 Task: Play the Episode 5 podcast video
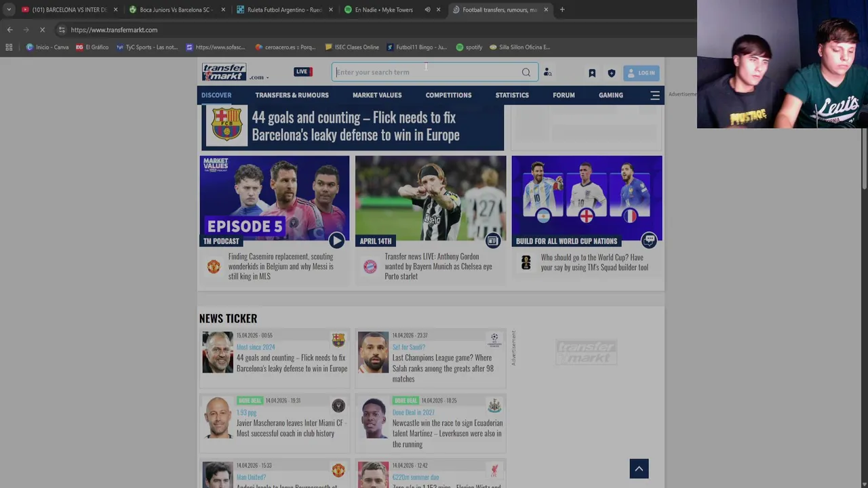pos(337,241)
